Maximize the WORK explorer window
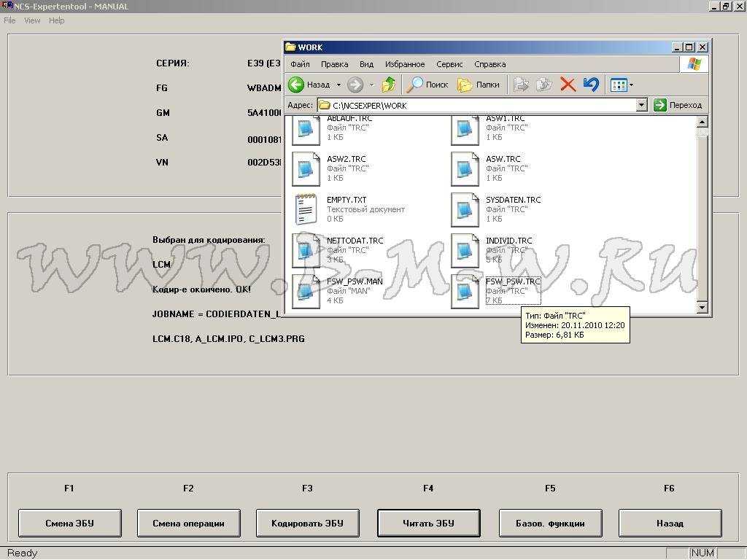 tap(689, 47)
